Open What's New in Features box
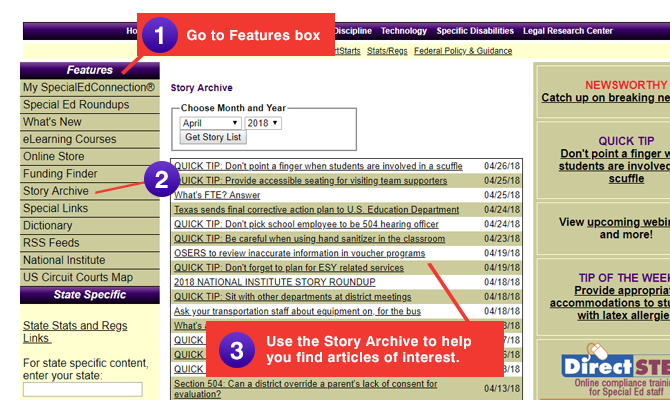Viewport: 670px width, 400px height. point(52,122)
